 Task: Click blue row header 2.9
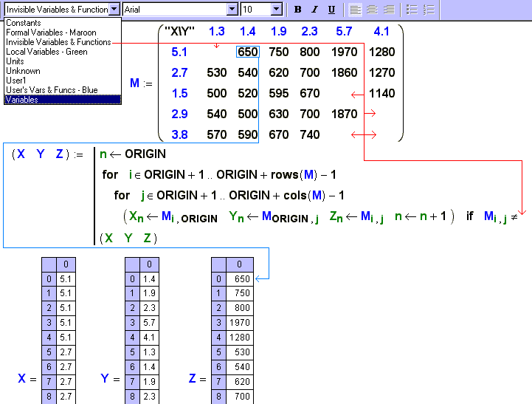(x=179, y=114)
